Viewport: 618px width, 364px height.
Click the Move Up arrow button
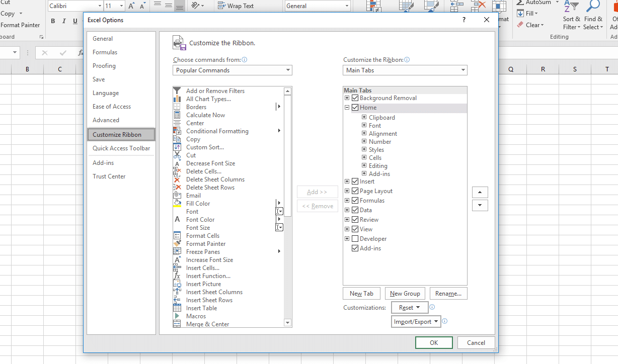(480, 193)
